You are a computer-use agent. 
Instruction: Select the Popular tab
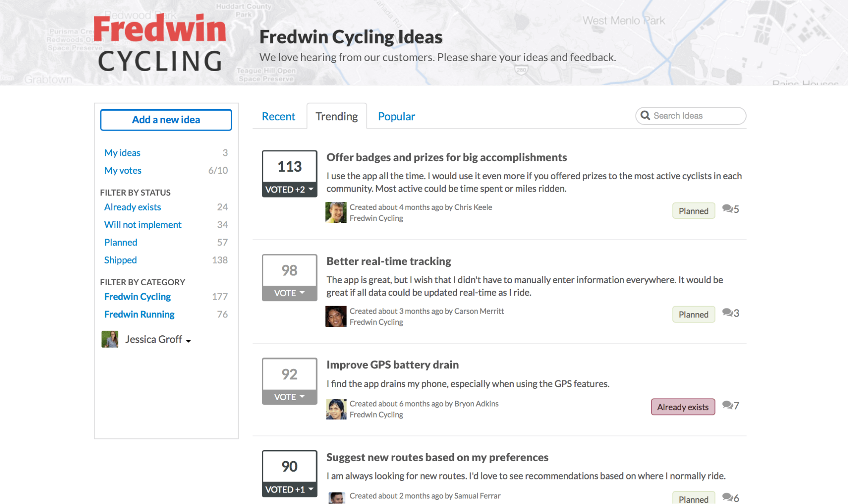tap(396, 116)
